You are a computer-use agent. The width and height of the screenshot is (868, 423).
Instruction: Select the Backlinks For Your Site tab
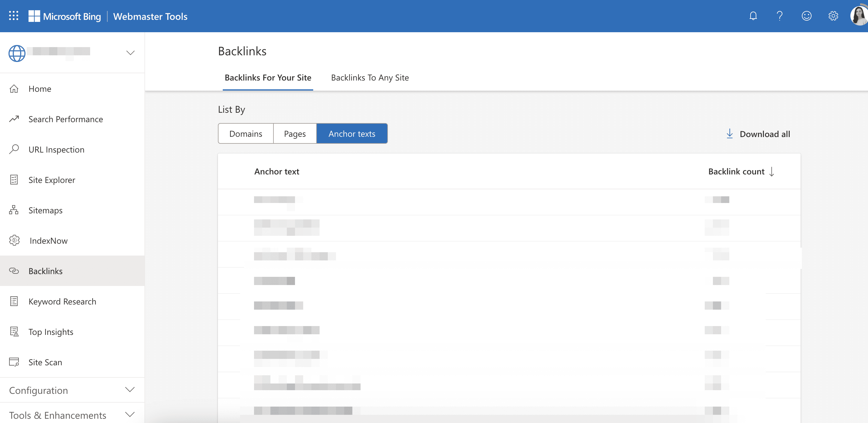(x=269, y=77)
